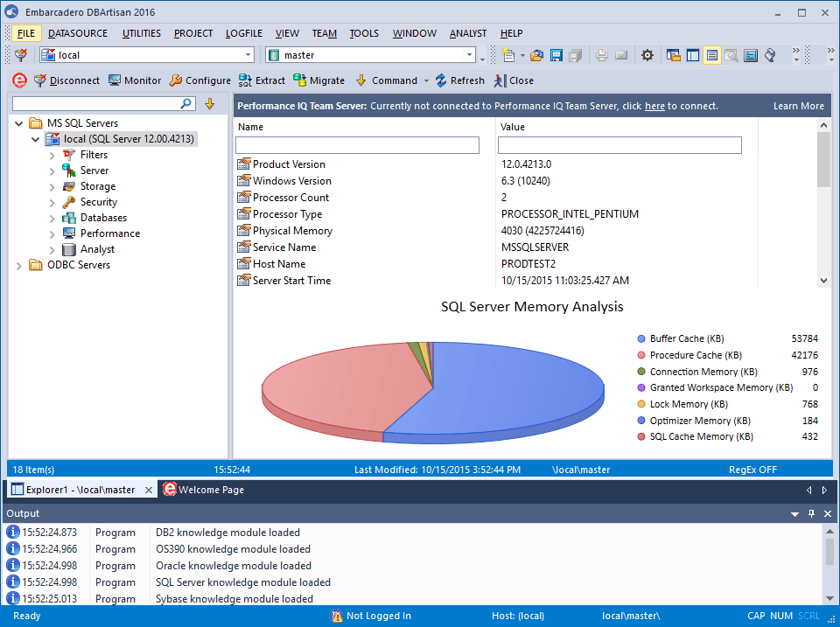This screenshot has width=840, height=627.
Task: Pin the Output panel
Action: tap(812, 513)
